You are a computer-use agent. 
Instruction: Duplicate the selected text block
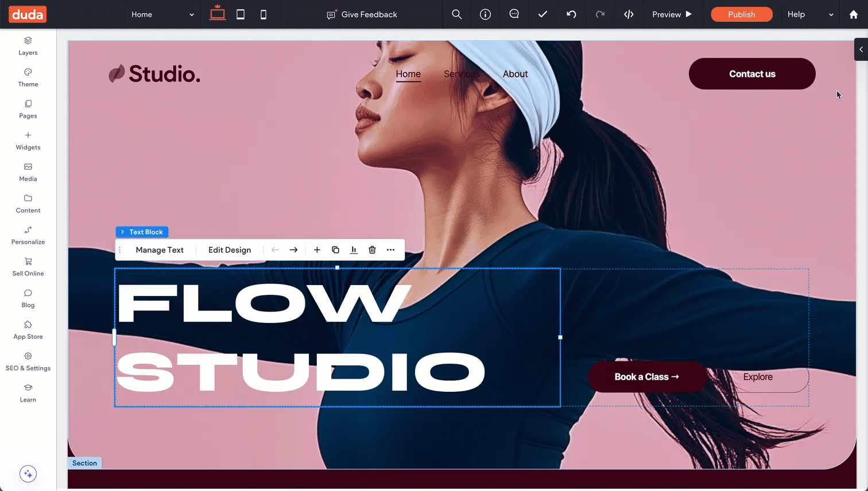335,250
